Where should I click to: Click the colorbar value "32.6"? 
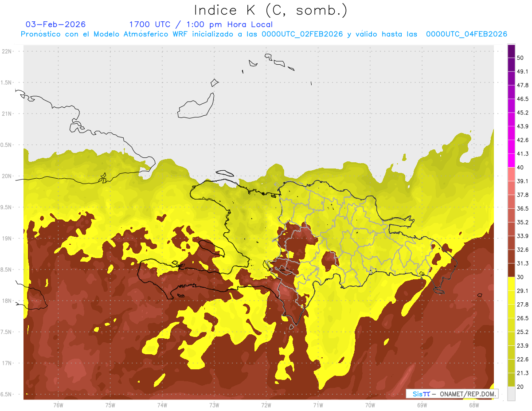point(522,250)
